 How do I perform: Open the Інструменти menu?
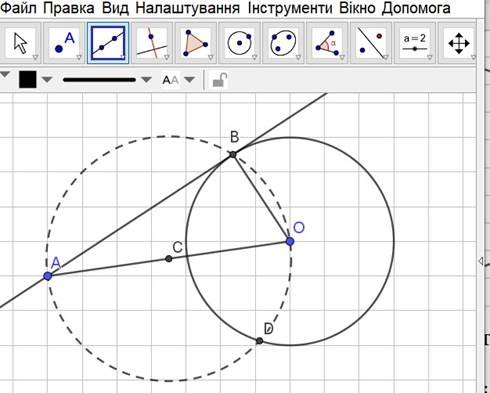tap(290, 8)
